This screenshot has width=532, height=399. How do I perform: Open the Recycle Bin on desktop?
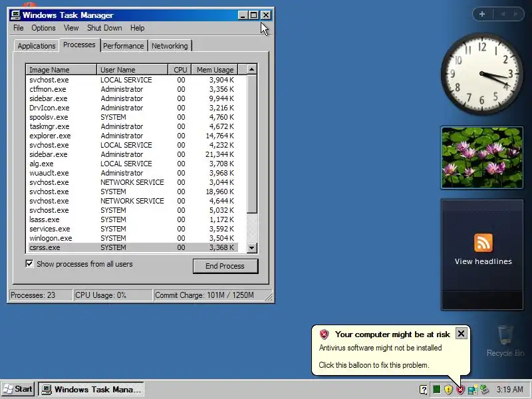tap(505, 340)
